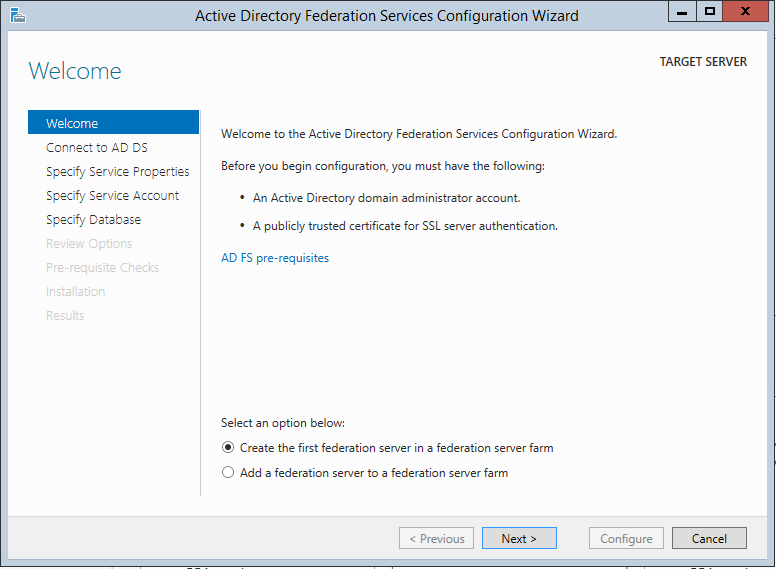The height and width of the screenshot is (569, 776).
Task: Minimize the configuration wizard window
Action: (x=683, y=12)
